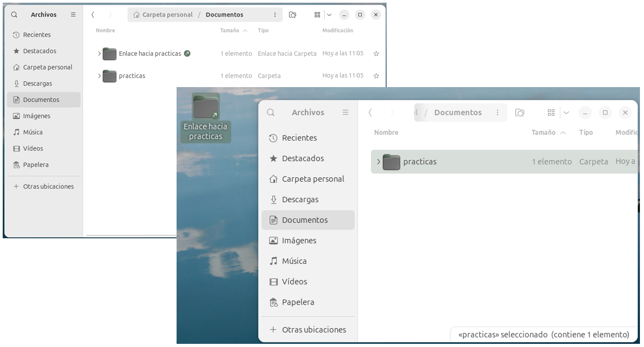Star the 'Enlace hacia practicas' row
This screenshot has height=347, width=644.
click(376, 54)
